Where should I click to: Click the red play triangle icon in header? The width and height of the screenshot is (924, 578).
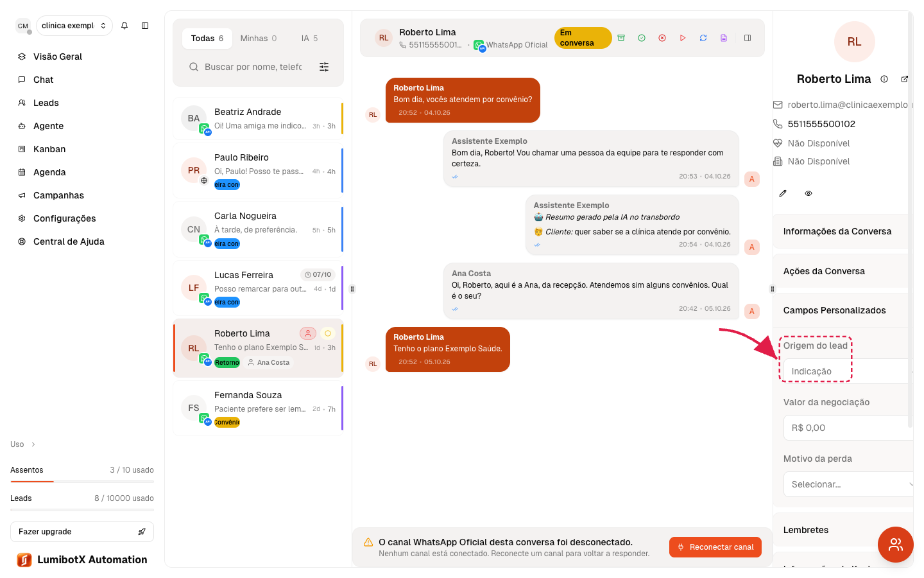point(683,38)
